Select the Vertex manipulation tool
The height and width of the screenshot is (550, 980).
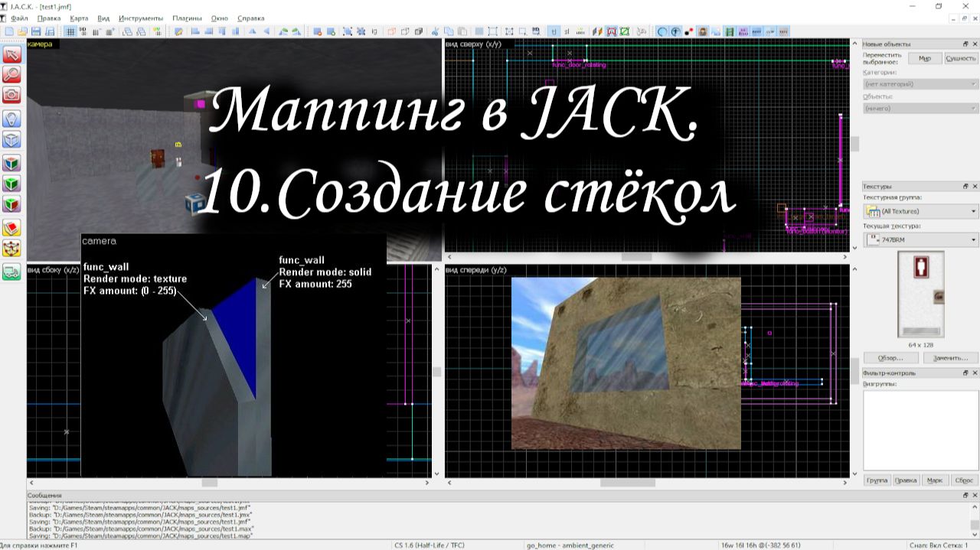tap(11, 249)
